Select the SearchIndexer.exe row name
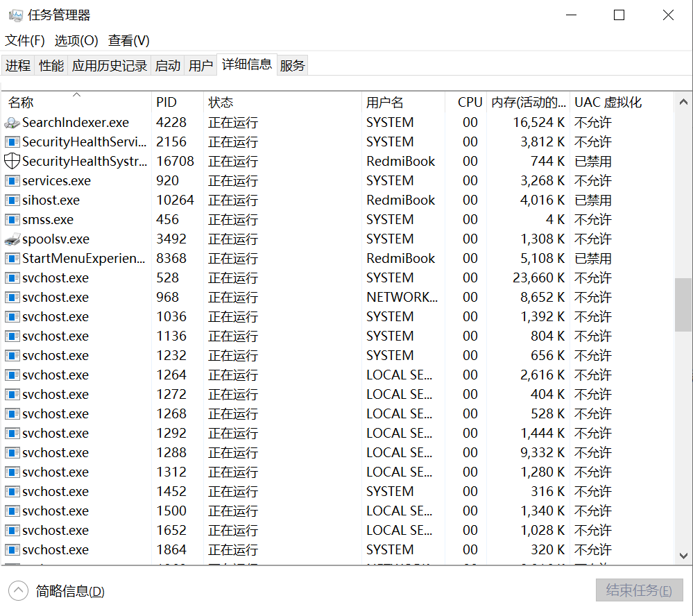693x616 pixels. click(x=76, y=122)
